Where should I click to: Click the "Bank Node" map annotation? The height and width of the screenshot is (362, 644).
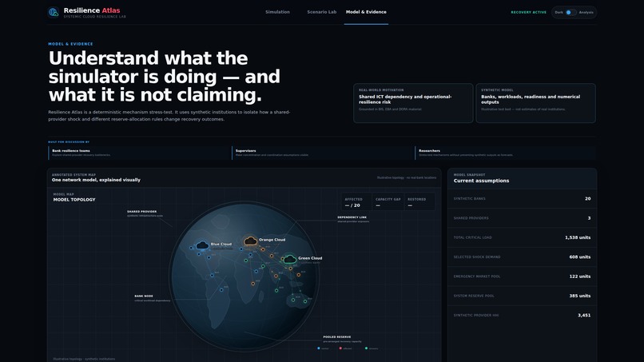pos(144,296)
